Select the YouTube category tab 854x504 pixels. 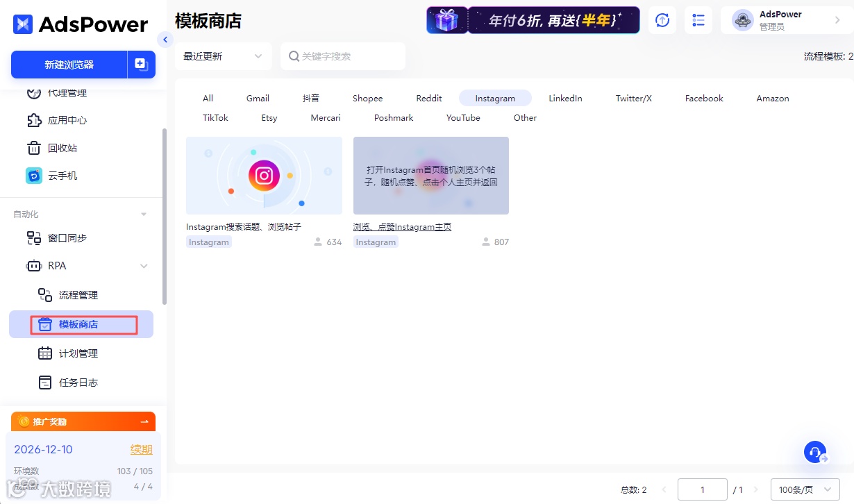463,117
